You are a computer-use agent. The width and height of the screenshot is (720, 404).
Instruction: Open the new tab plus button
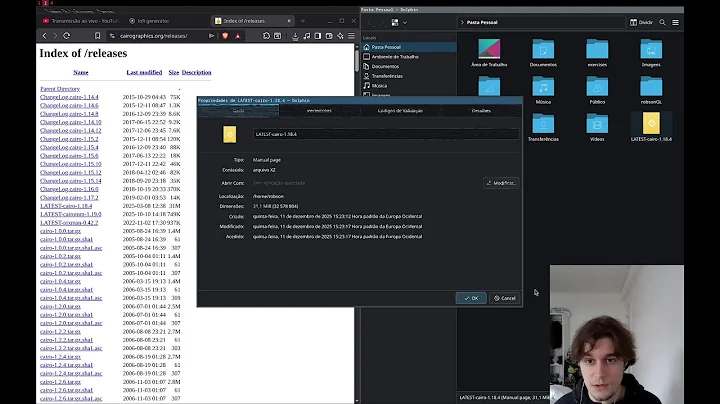(303, 21)
